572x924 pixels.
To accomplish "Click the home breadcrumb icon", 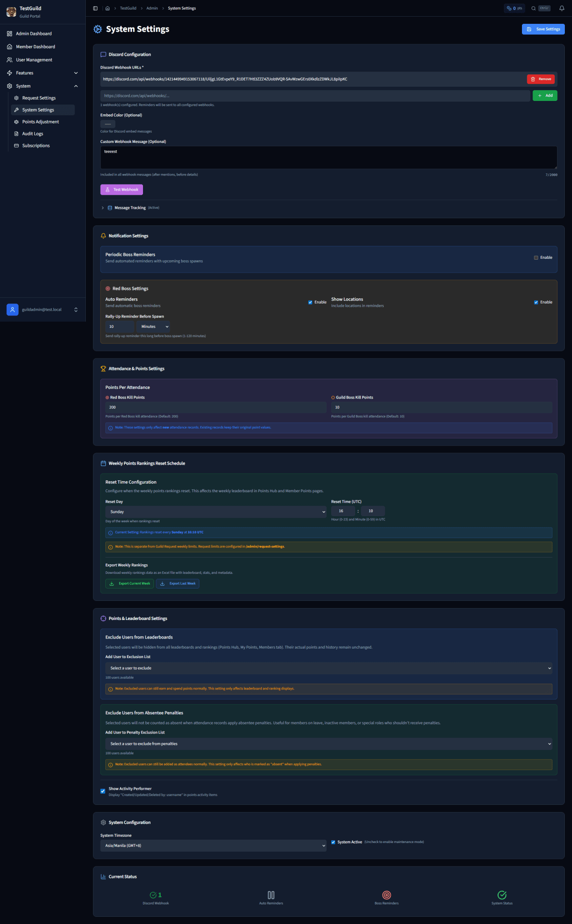I will (108, 8).
